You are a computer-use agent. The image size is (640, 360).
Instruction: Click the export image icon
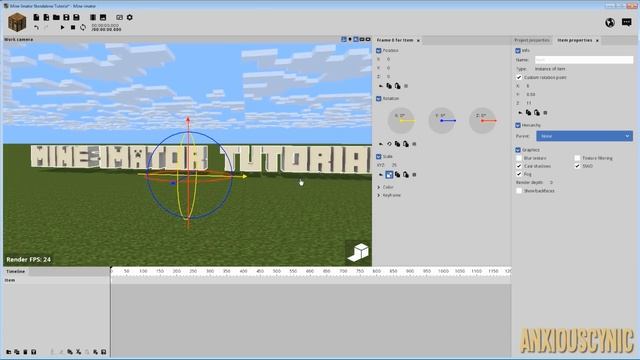[x=103, y=17]
